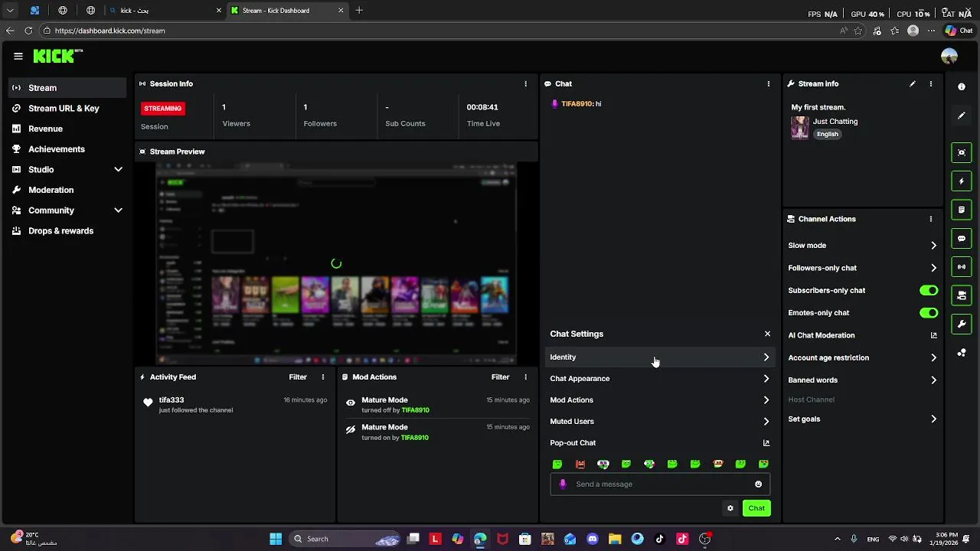Switch to the 'kick' search browser tab
Viewport: 980px width, 551px height.
pyautogui.click(x=165, y=11)
